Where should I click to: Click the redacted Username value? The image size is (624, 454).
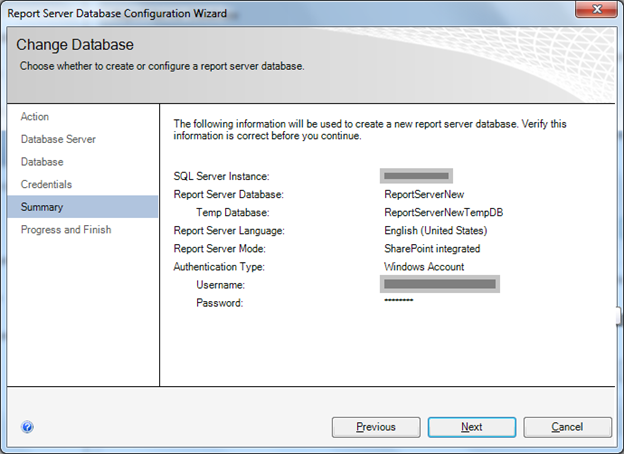(440, 285)
